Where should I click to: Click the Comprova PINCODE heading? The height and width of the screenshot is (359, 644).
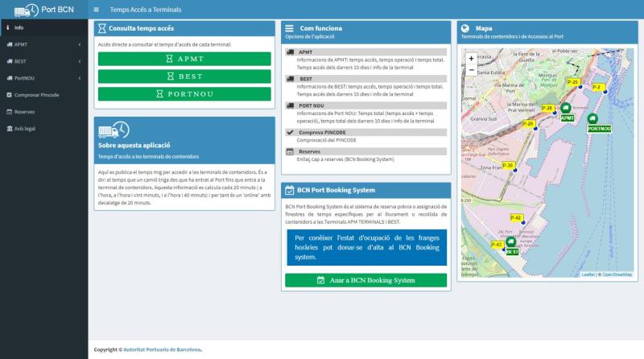click(323, 132)
